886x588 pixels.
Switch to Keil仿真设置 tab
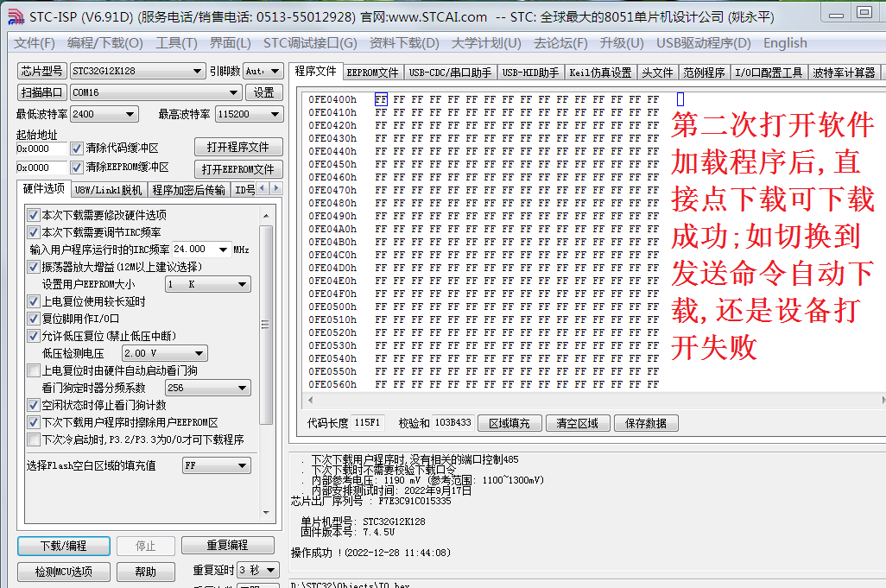point(600,73)
